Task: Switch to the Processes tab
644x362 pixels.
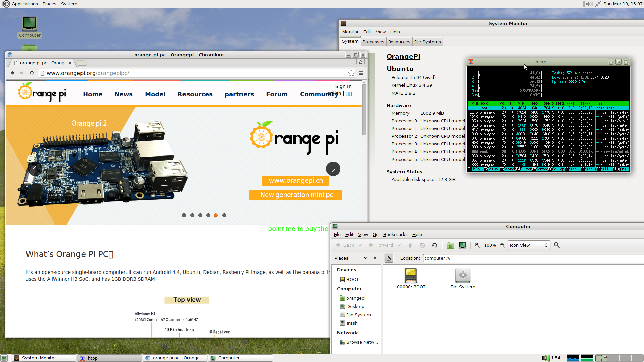Action: (x=373, y=42)
